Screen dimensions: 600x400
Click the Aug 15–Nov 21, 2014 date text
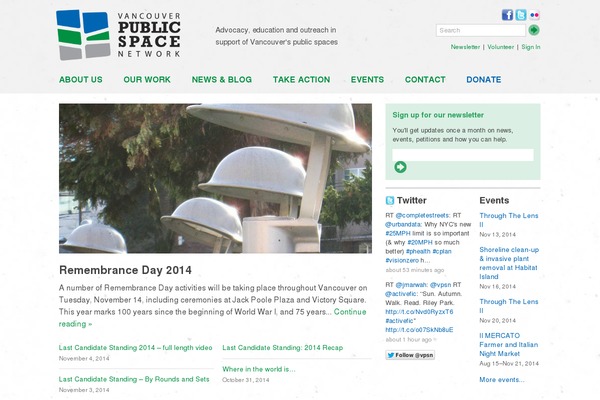pyautogui.click(x=509, y=364)
